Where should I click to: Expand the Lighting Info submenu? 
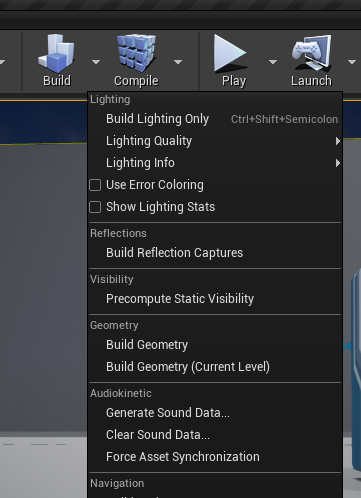click(x=215, y=163)
